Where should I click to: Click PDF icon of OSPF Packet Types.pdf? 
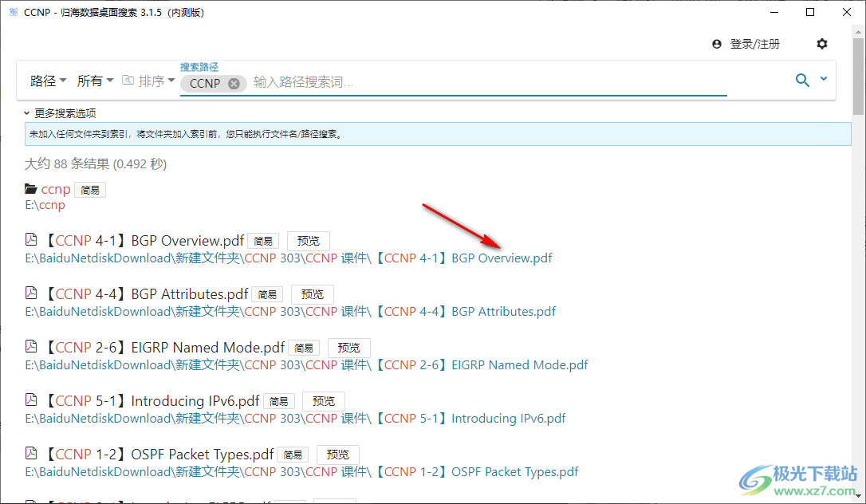[31, 453]
